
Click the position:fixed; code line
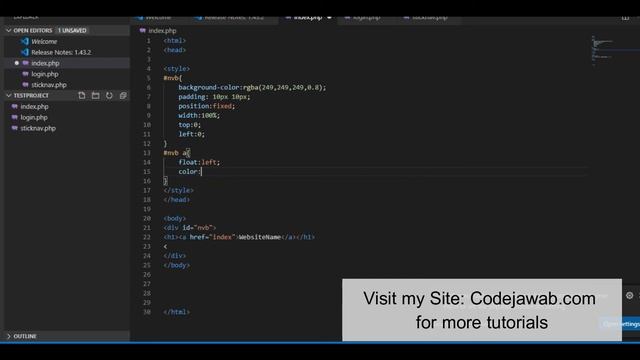point(207,106)
